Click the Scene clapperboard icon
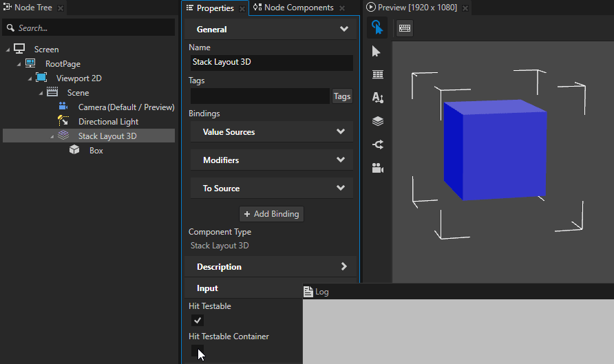This screenshot has width=614, height=364. coord(52,92)
